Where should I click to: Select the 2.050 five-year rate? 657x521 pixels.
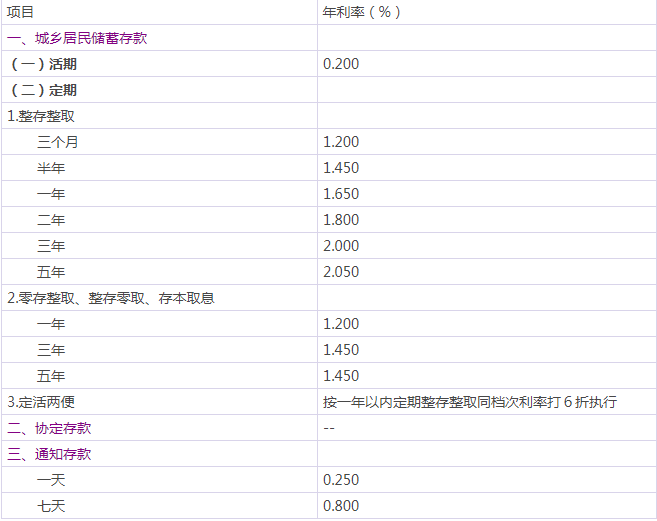click(x=340, y=272)
